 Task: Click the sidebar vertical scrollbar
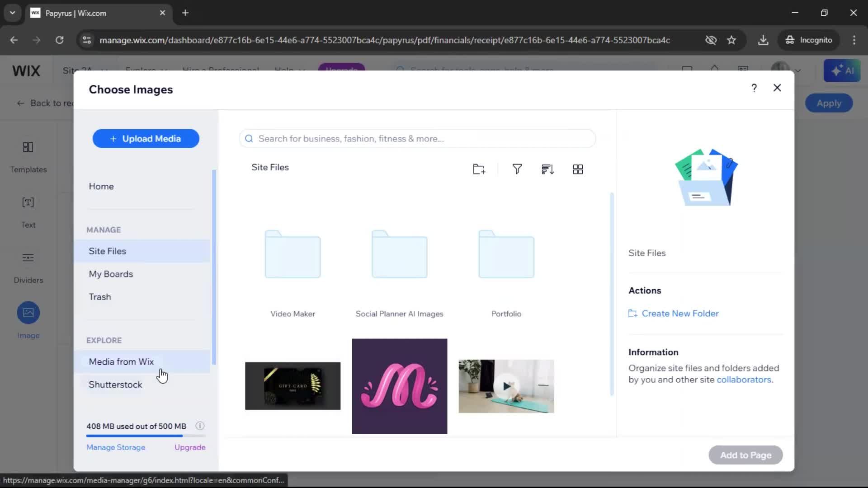point(214,267)
